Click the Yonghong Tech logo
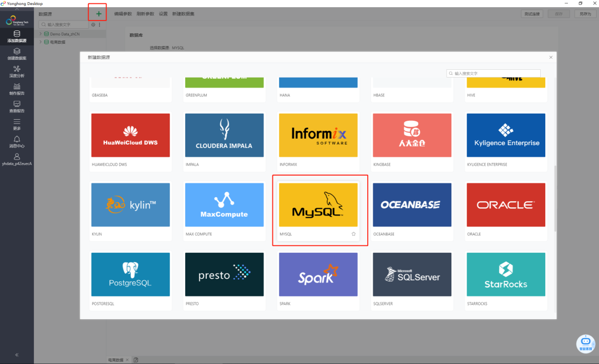The height and width of the screenshot is (364, 599). [17, 20]
